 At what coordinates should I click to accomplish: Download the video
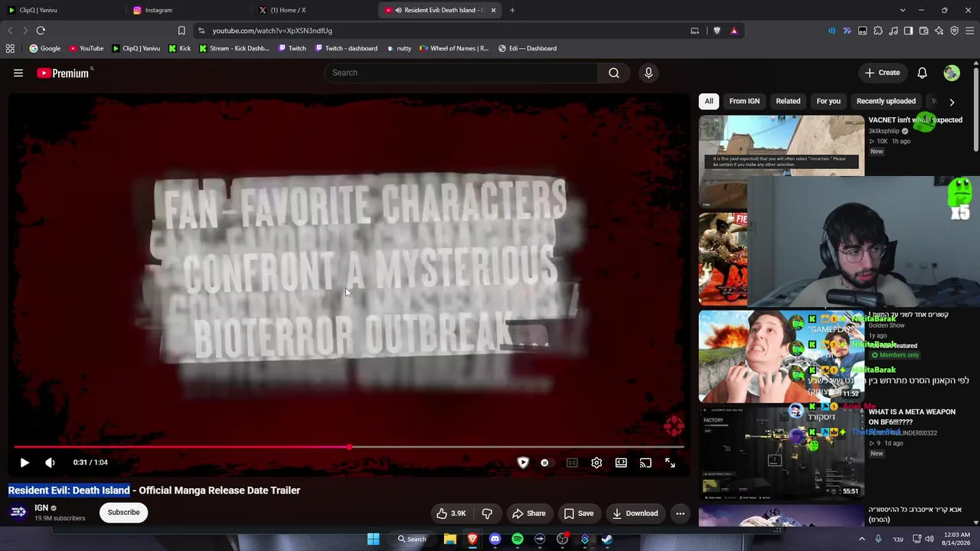pyautogui.click(x=635, y=514)
